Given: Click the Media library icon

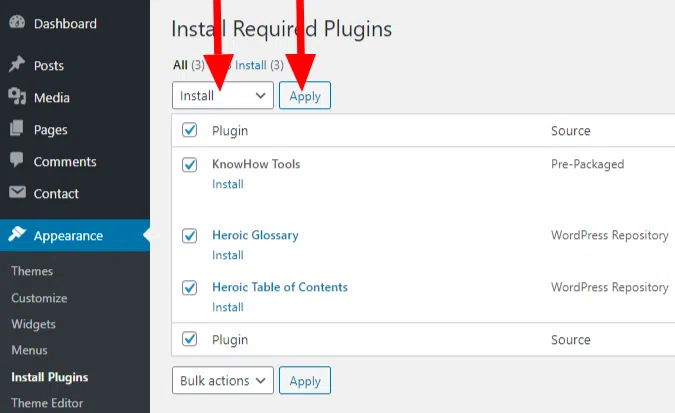Looking at the screenshot, I should point(17,97).
